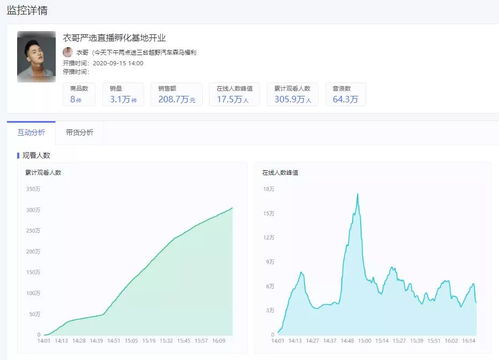
Task: Select the 累计观看人数 305.9万 stat card
Action: point(292,94)
